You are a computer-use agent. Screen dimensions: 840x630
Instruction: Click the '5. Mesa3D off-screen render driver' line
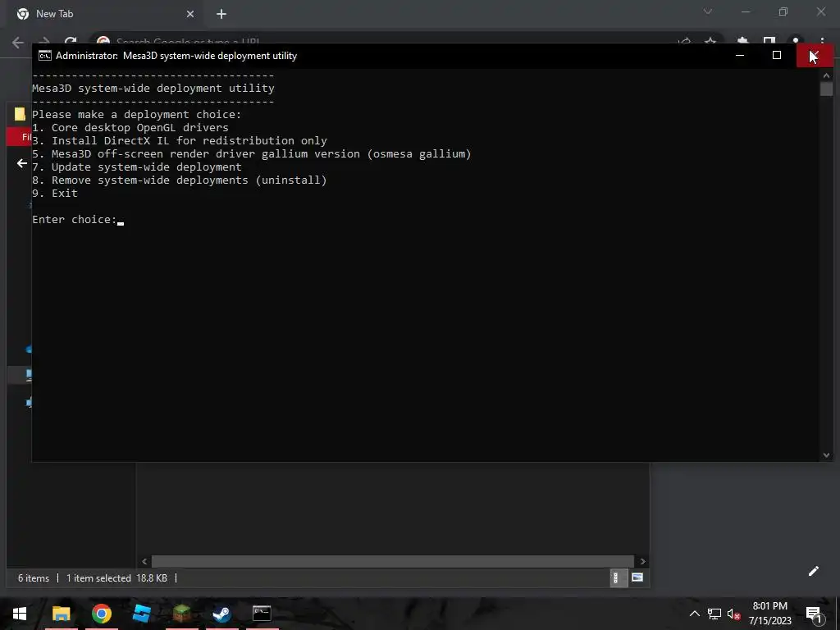[252, 154]
